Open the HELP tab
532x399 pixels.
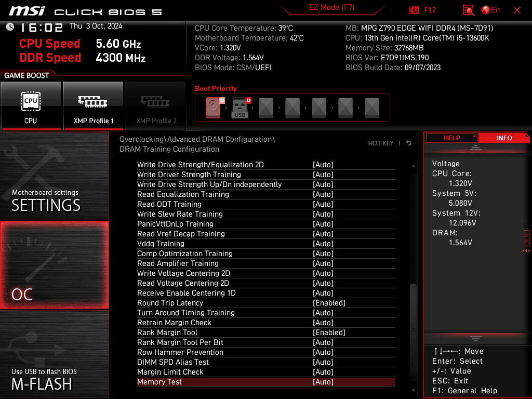pos(451,138)
